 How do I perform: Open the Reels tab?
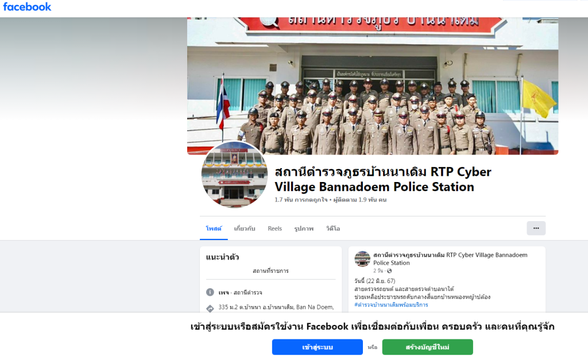[275, 229]
